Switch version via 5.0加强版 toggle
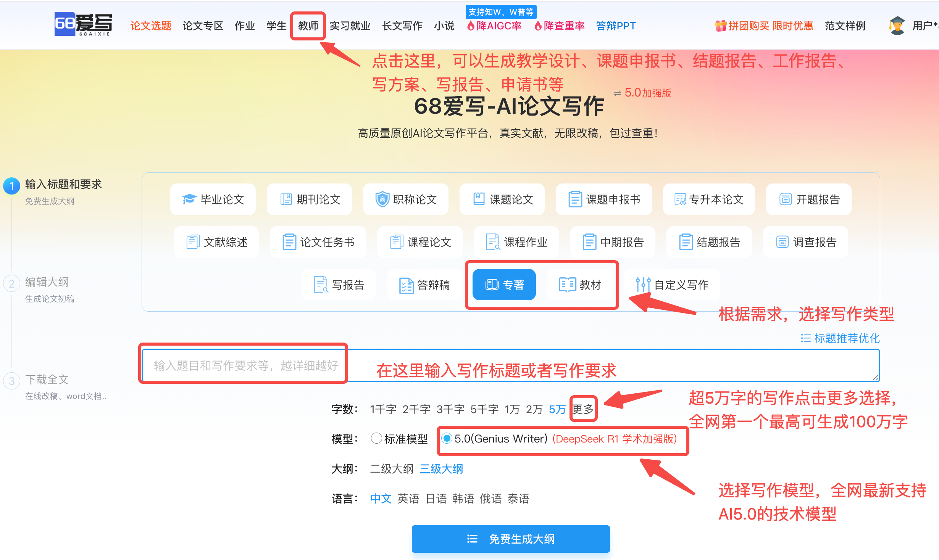The image size is (939, 560). [x=642, y=93]
